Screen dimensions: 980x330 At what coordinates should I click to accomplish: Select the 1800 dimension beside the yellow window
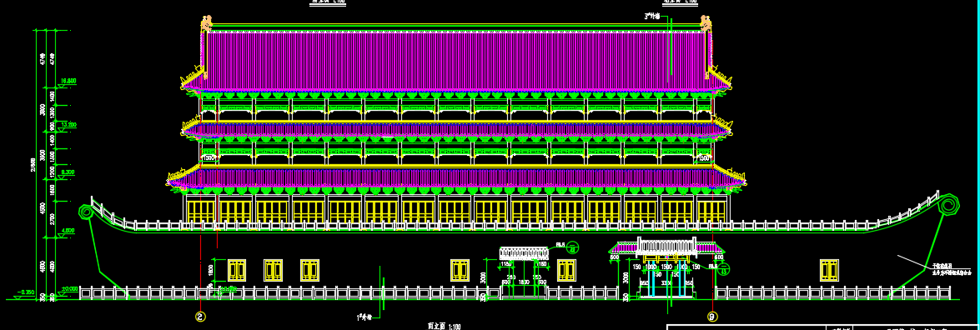pos(211,270)
